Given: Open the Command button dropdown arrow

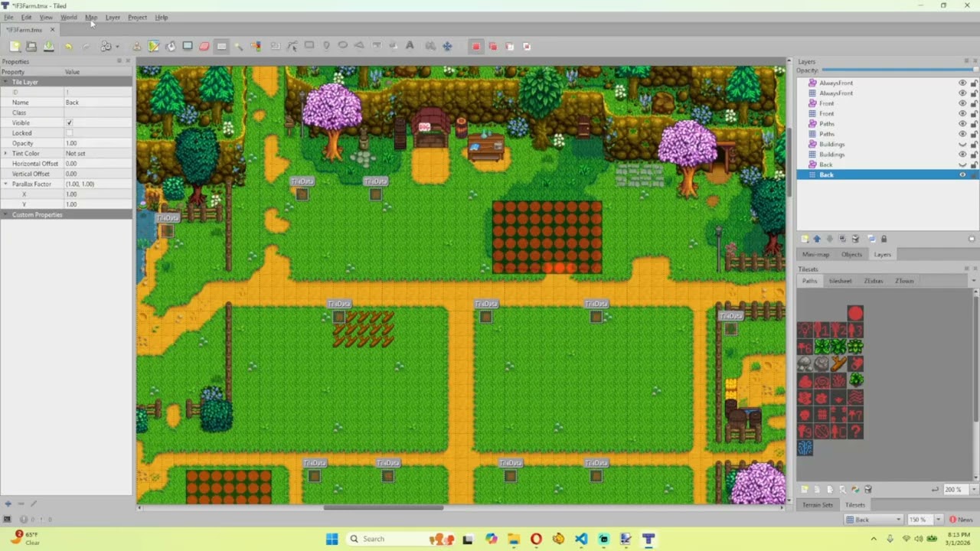Looking at the screenshot, I should click(117, 46).
